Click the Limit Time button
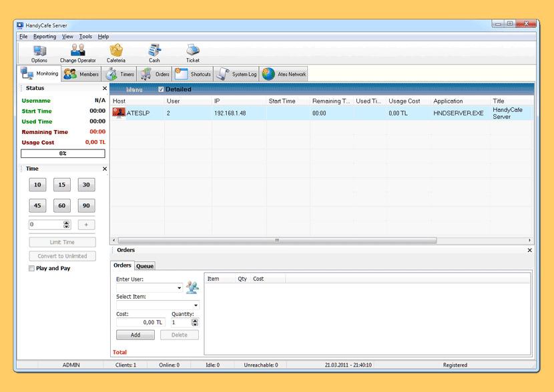This screenshot has width=554, height=392. pyautogui.click(x=62, y=242)
